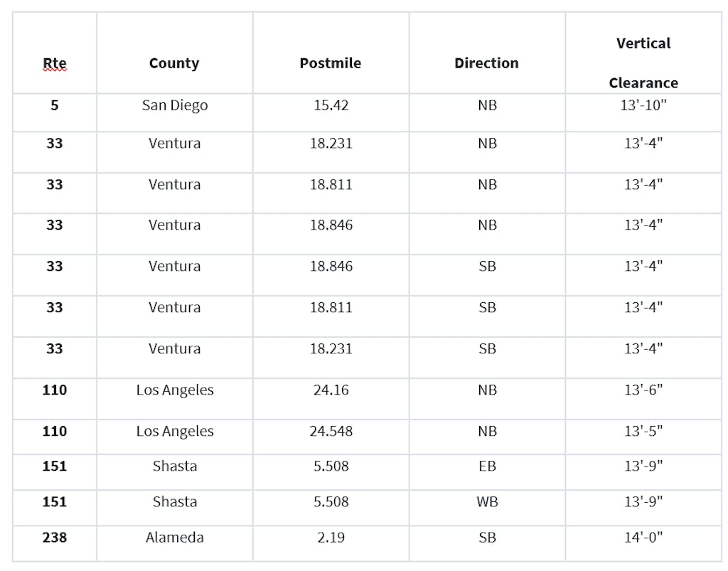
Task: Select the San Diego county cell
Action: click(175, 106)
